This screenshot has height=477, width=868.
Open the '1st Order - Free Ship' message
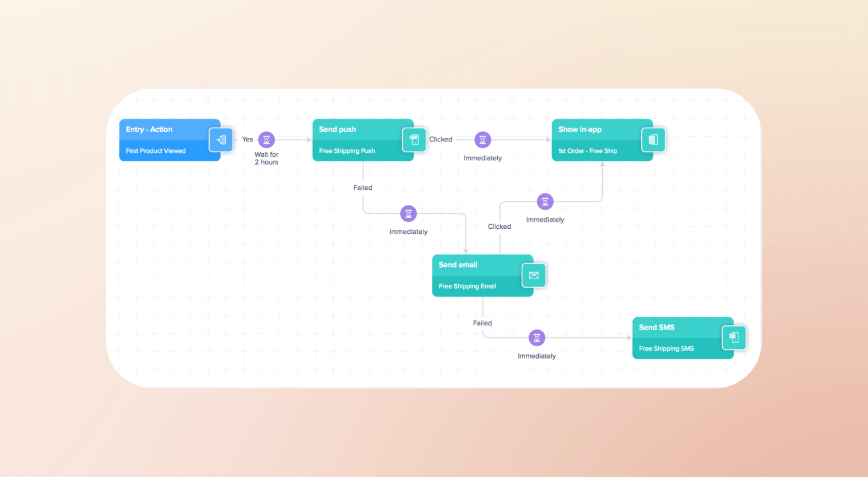[x=587, y=151]
